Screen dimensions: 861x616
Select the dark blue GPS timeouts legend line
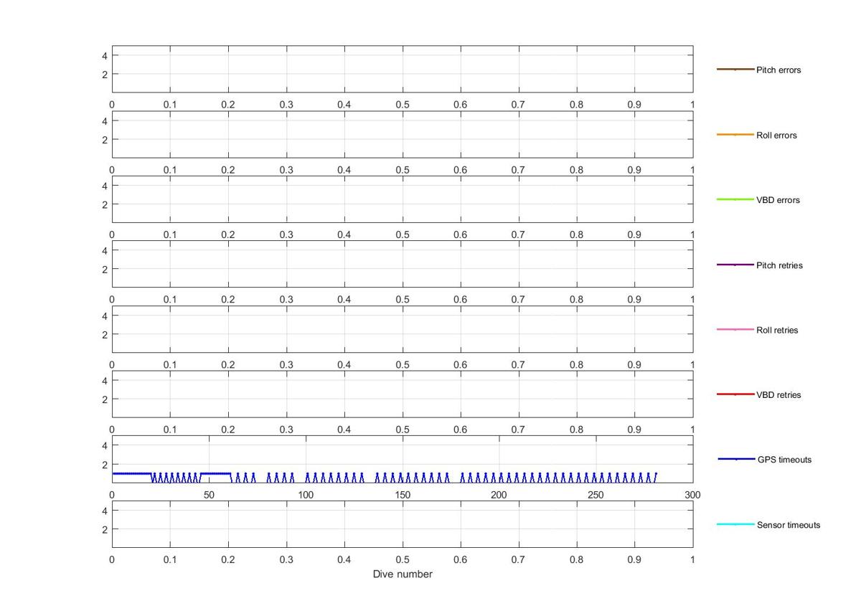click(x=735, y=459)
